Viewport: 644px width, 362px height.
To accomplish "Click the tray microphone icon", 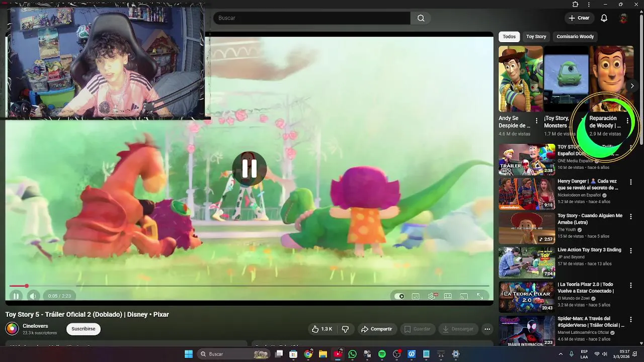I will 572,354.
